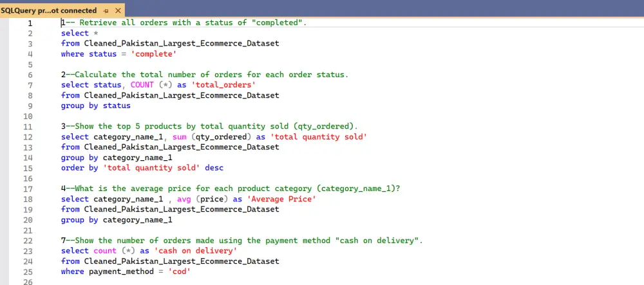Click line number 10 in the gutter
Screen dimensions: 644x285
pos(28,116)
